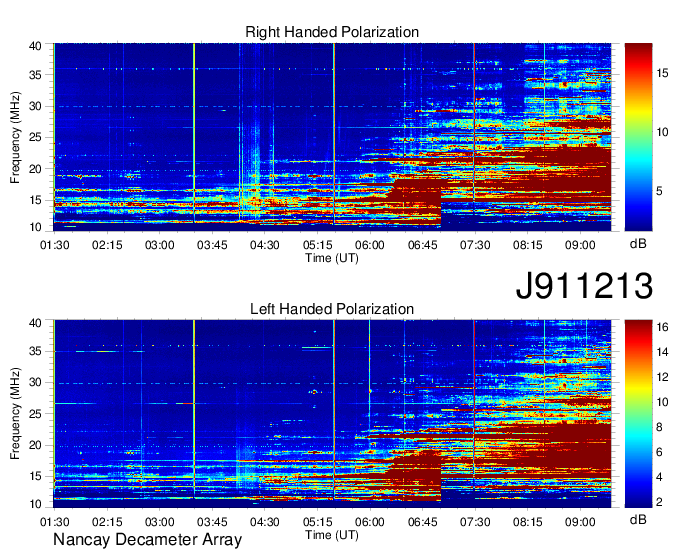Screen dimensions: 680x552
Task: Click "6" value on Left Handed colorbar
Action: [659, 452]
